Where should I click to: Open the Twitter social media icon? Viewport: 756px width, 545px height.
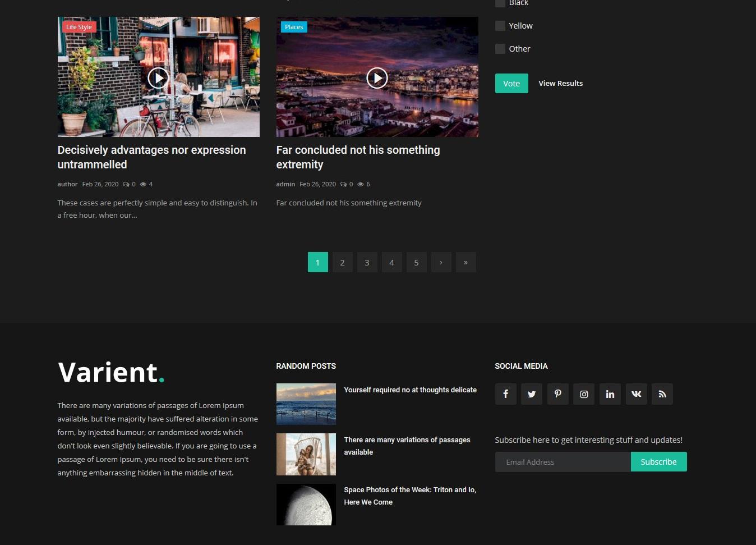pyautogui.click(x=531, y=394)
